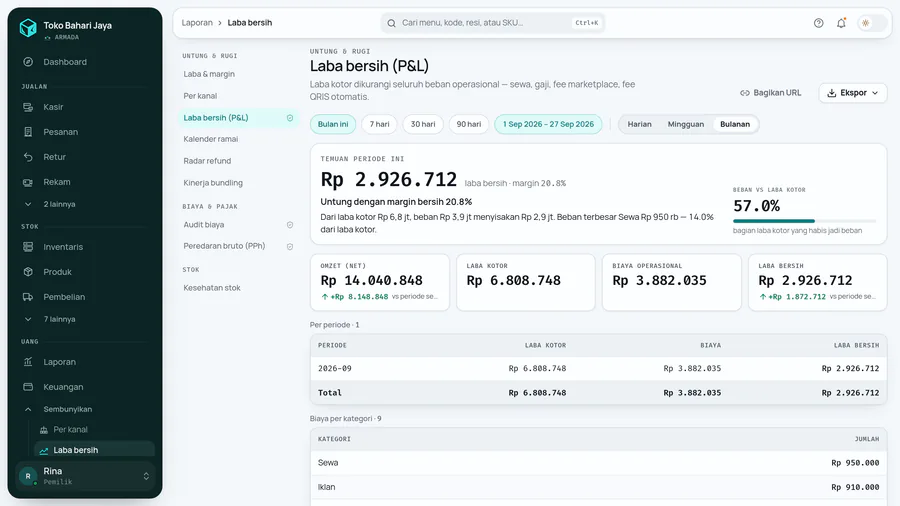Select the 30 hari period chip
The image size is (900, 506).
pos(423,124)
